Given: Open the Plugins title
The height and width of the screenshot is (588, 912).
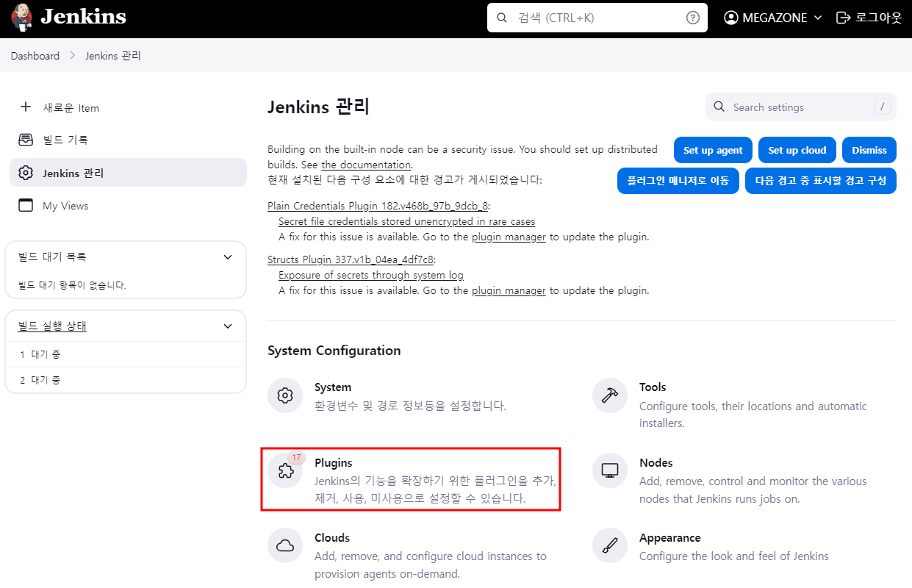Looking at the screenshot, I should tap(334, 463).
